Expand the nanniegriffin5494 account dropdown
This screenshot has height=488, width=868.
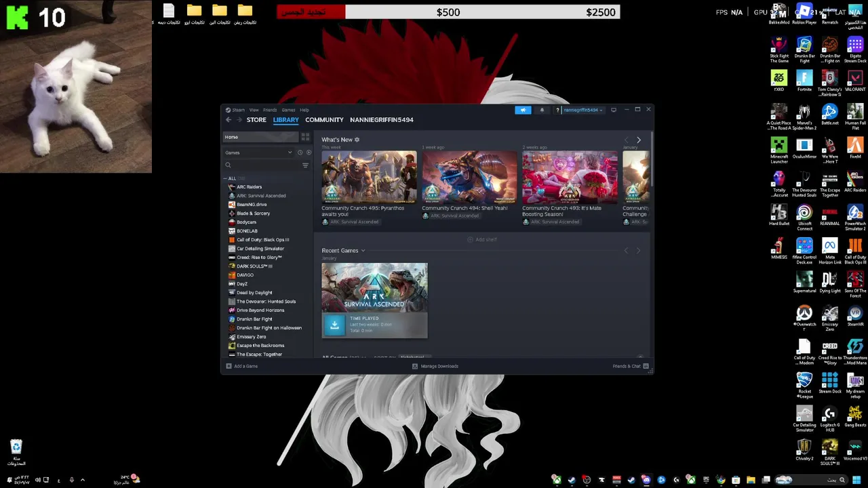coord(583,110)
